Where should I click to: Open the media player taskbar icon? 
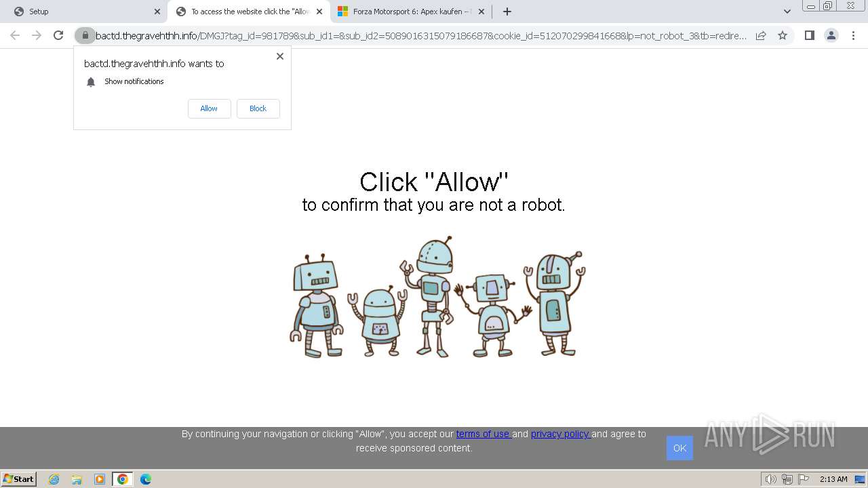pos(100,479)
